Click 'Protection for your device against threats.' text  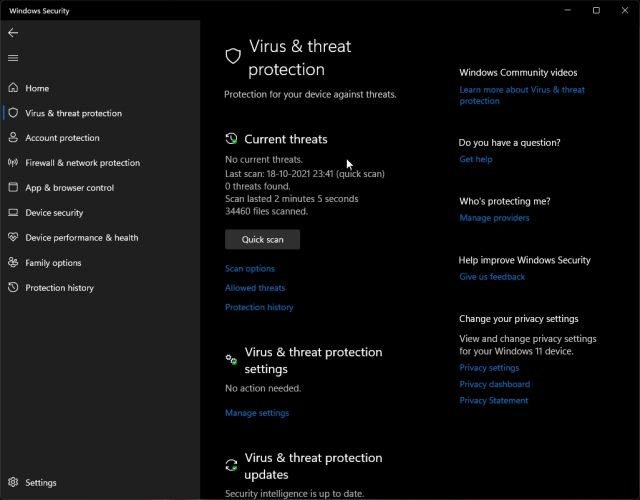tap(310, 94)
